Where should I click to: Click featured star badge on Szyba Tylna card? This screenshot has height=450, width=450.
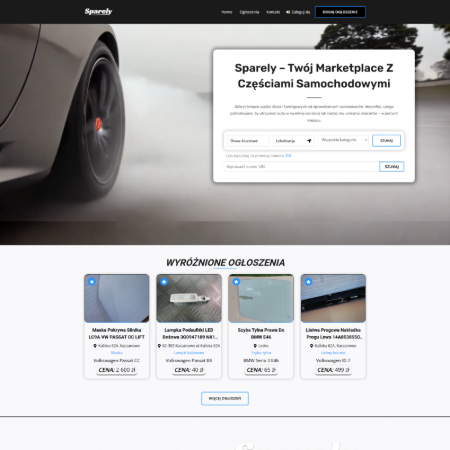[x=236, y=282]
